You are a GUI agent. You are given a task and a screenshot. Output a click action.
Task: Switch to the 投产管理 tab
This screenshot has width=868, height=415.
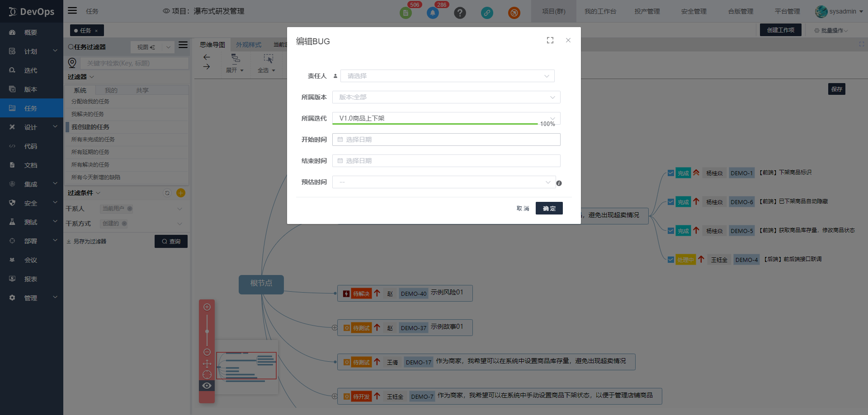click(x=647, y=11)
